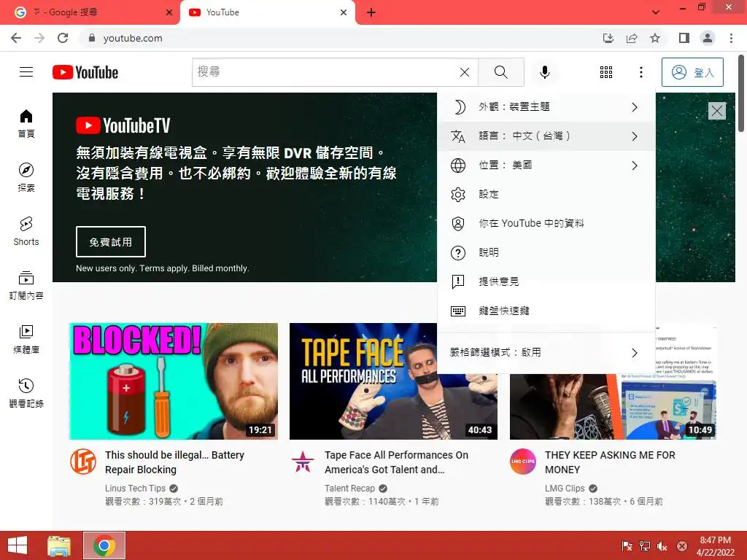Expand 語言:中文(台灣) language submenu
The width and height of the screenshot is (747, 560).
(546, 136)
